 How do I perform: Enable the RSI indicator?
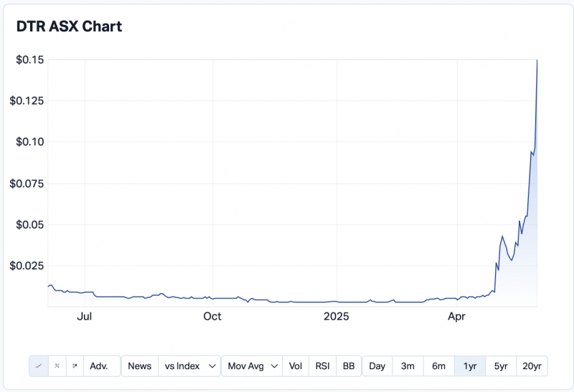[x=322, y=366]
